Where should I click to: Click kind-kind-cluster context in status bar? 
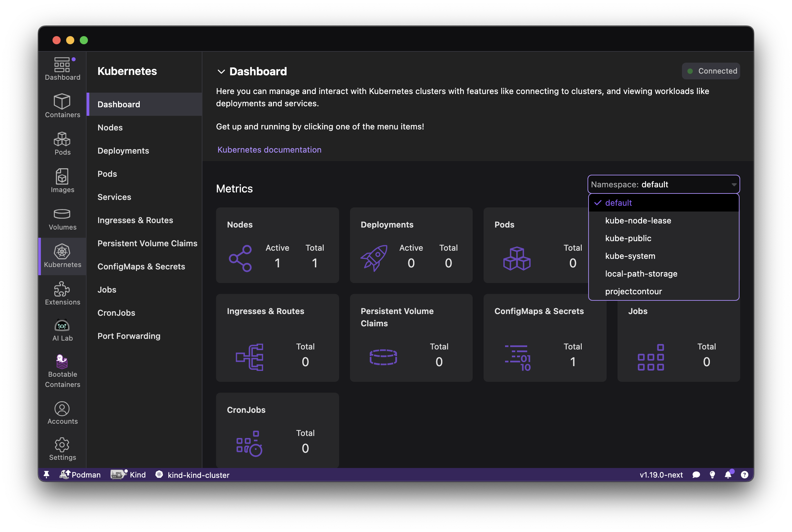198,475
